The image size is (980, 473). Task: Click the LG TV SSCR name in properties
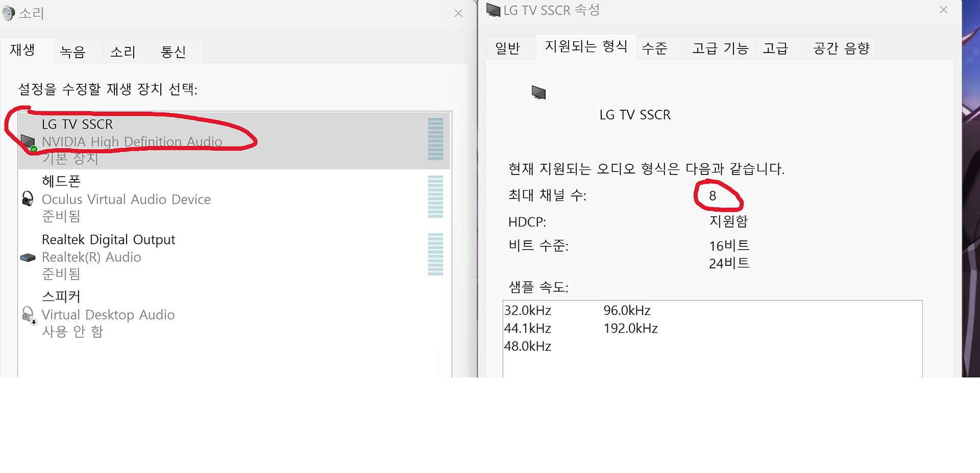click(x=635, y=115)
